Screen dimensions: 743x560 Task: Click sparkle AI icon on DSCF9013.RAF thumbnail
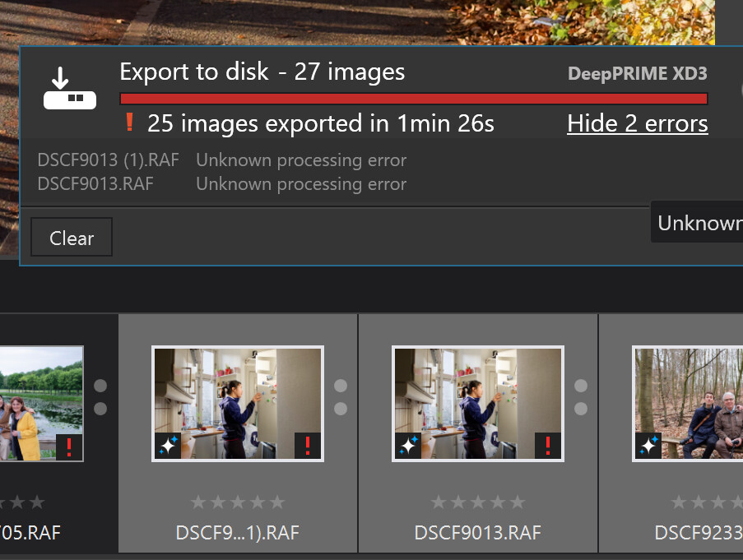(408, 446)
